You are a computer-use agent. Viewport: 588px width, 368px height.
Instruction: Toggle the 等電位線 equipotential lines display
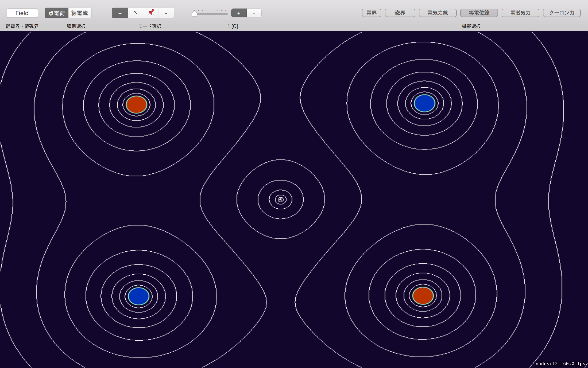point(479,13)
